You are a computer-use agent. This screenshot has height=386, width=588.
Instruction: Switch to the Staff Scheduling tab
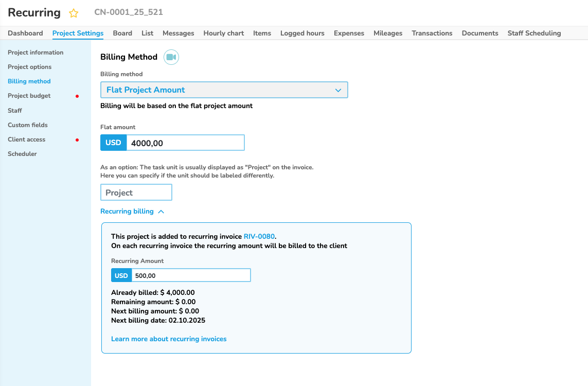click(534, 33)
